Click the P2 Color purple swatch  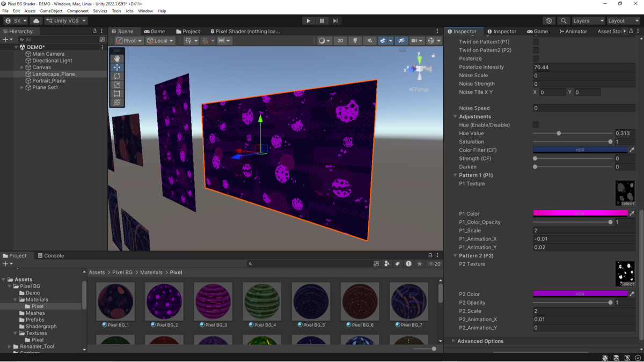pyautogui.click(x=580, y=294)
